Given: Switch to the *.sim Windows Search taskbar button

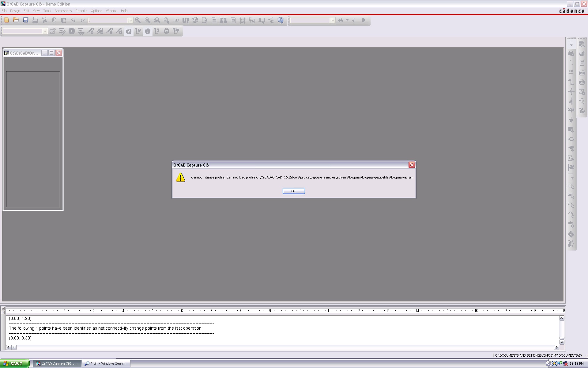Looking at the screenshot, I should tap(106, 363).
